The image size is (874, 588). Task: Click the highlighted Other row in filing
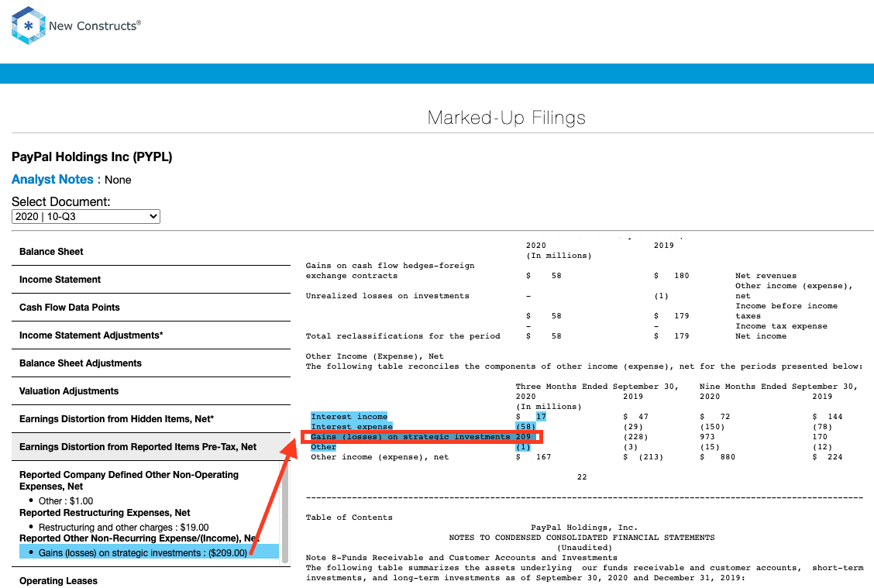(x=323, y=446)
